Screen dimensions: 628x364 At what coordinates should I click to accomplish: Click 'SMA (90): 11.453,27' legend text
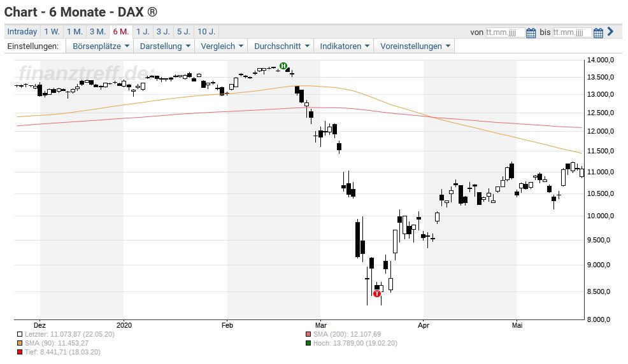[57, 343]
